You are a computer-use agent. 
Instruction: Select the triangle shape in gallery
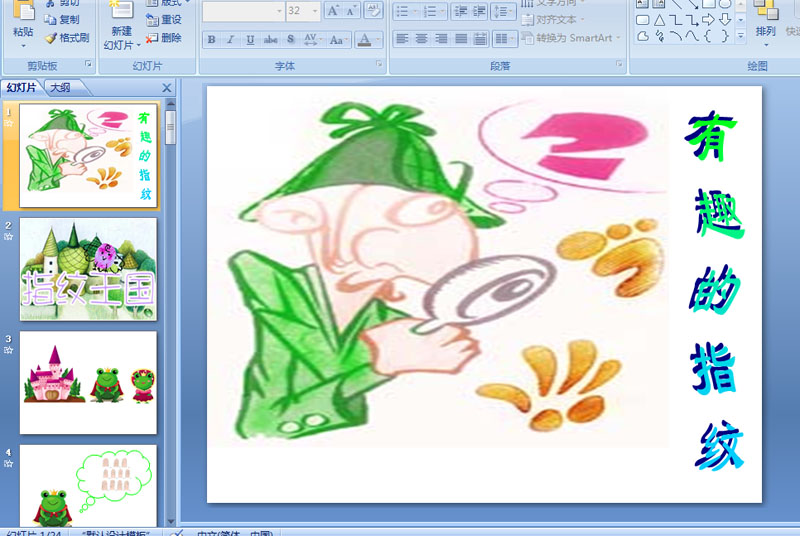pyautogui.click(x=659, y=20)
